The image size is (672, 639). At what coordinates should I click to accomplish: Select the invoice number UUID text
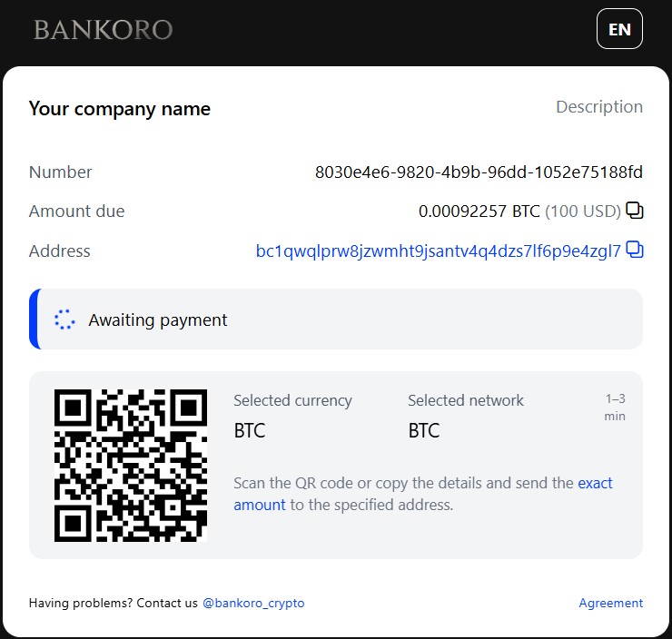point(479,172)
